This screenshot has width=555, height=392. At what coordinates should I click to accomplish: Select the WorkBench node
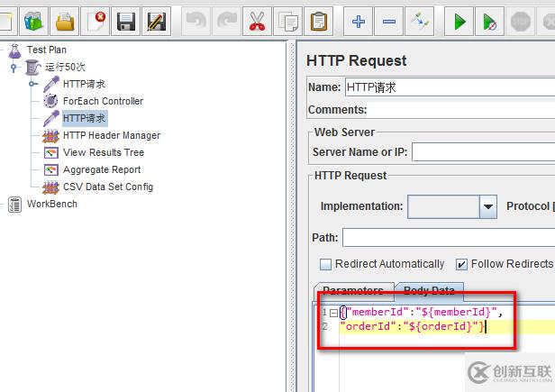click(51, 204)
